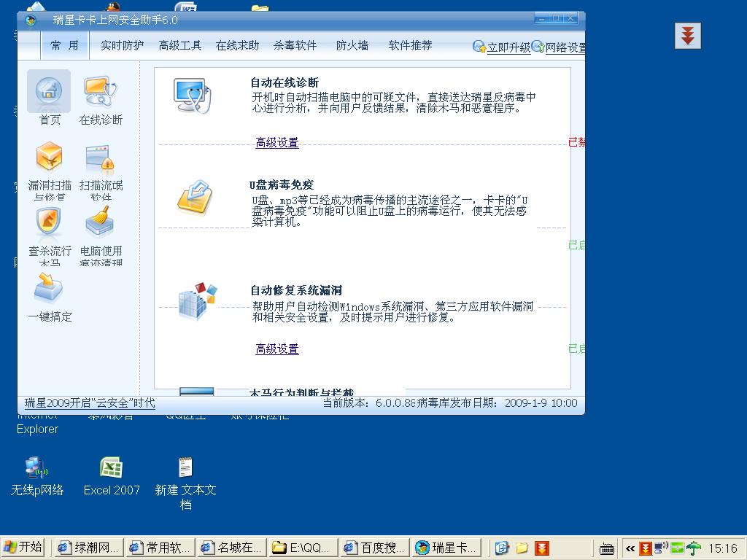This screenshot has width=747, height=560.
Task: Click the green square tray icon
Action: click(x=677, y=548)
